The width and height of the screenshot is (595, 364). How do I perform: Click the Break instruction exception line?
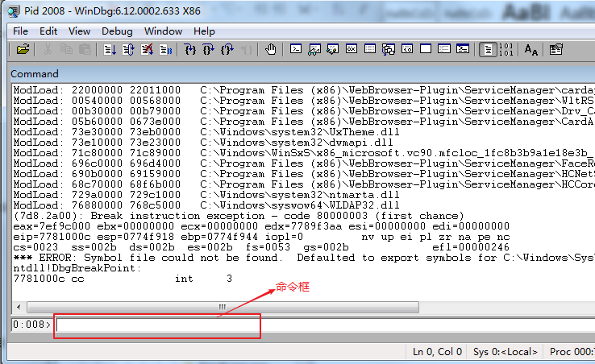pyautogui.click(x=239, y=216)
